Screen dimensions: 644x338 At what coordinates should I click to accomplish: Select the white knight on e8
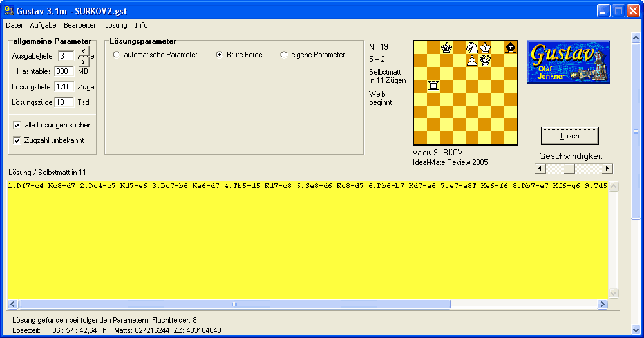click(472, 48)
